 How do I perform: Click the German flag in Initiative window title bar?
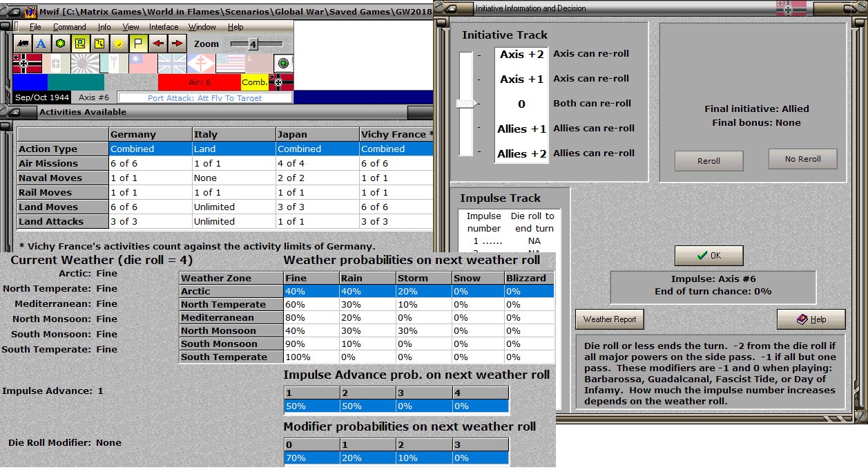click(790, 8)
